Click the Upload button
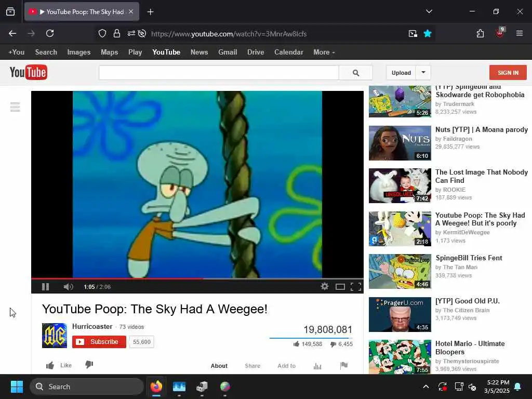 (x=402, y=73)
